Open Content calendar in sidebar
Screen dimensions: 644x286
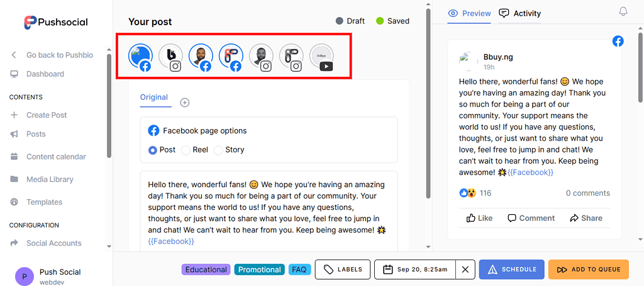56,156
